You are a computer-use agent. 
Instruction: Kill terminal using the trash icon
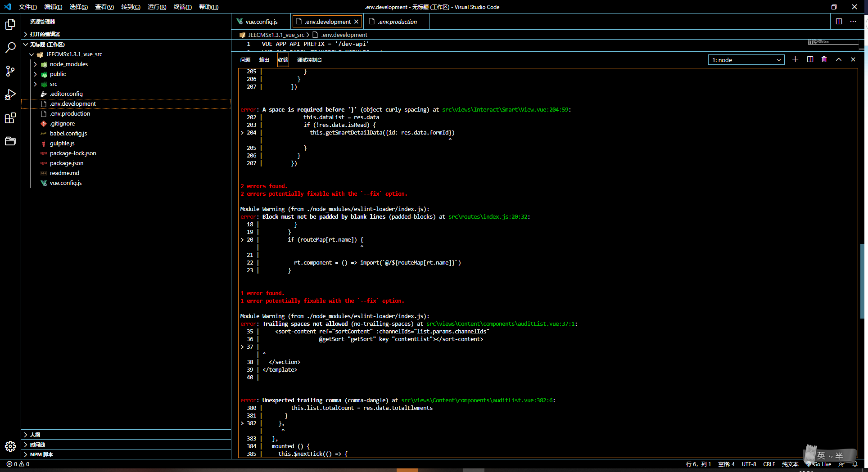coord(824,59)
